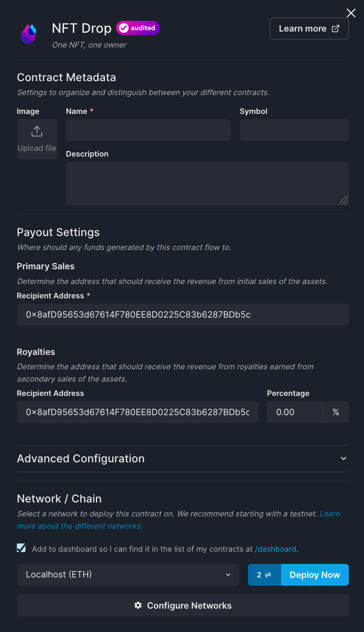Click the Description text area
Screen dimensions: 364x632
[207, 183]
